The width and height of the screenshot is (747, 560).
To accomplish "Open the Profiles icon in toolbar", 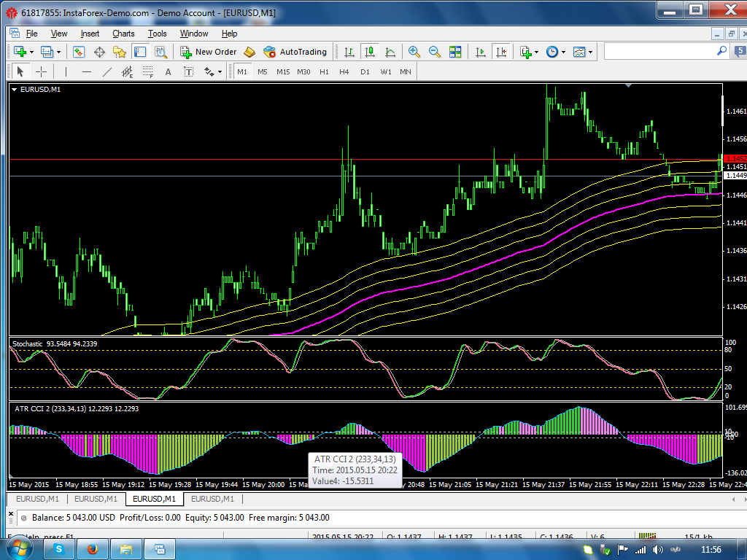I will (47, 52).
